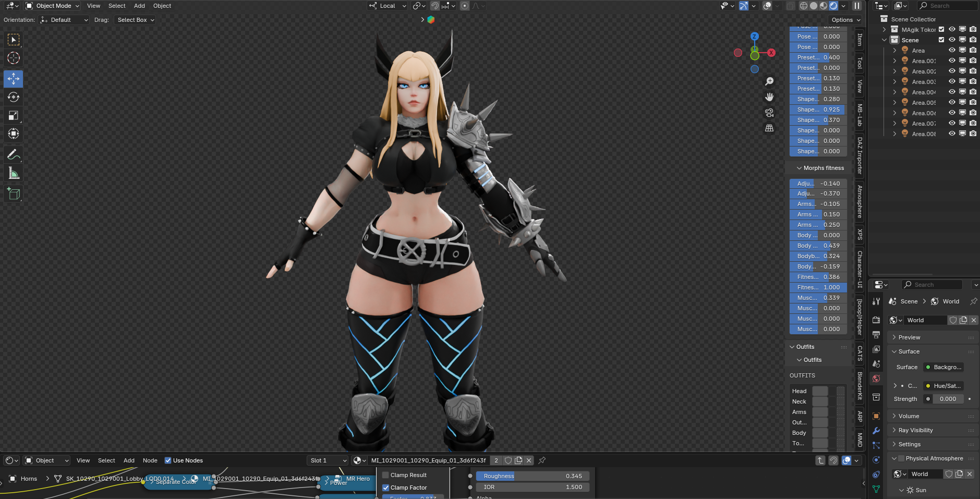Click the Shape slider showing 0.925
Screen dimensions: 980x499
point(818,109)
